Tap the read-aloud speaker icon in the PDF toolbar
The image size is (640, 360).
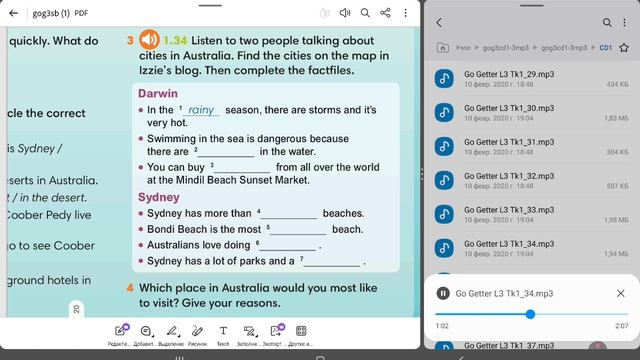tap(345, 13)
